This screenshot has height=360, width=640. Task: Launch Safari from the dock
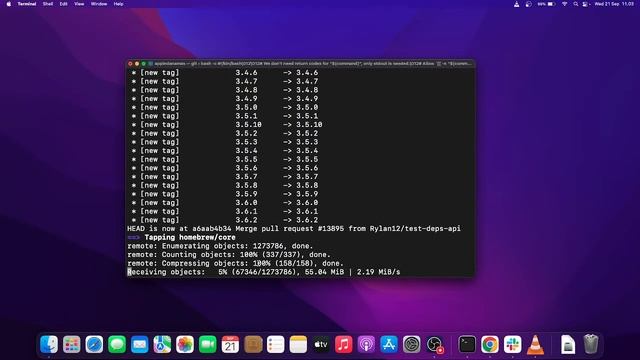[94, 344]
